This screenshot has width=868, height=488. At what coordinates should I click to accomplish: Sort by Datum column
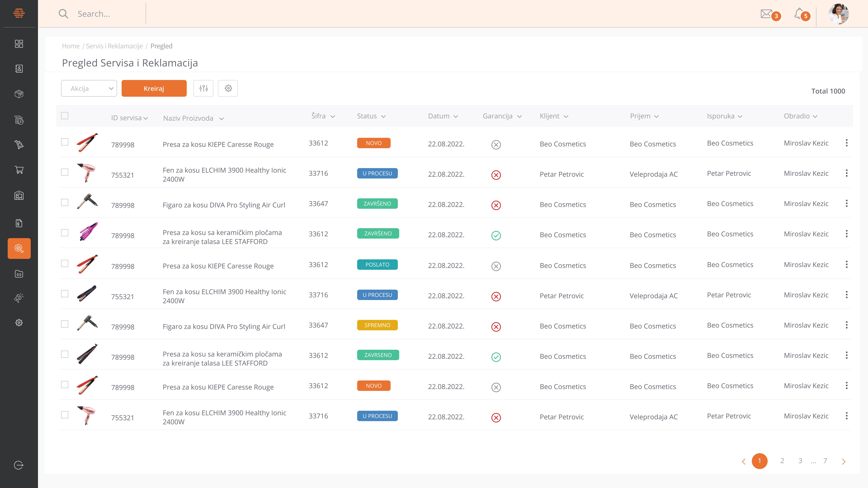(443, 116)
